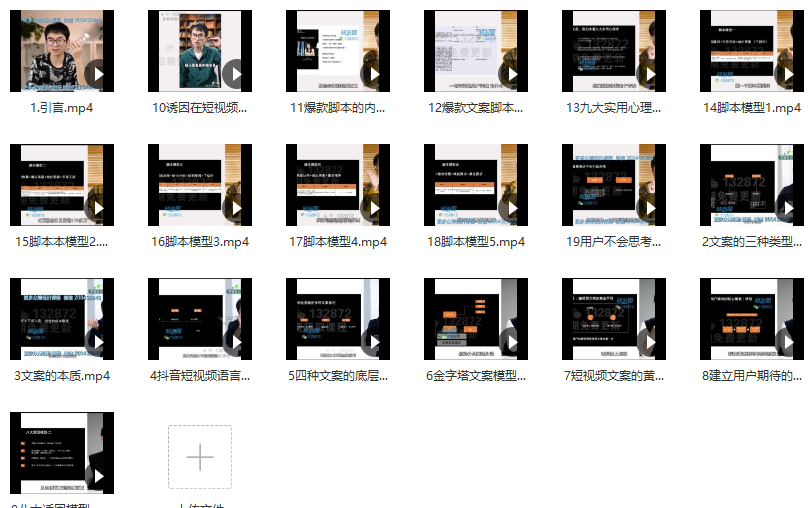Click the plus upload file tile
This screenshot has height=508, width=811.
pos(200,457)
